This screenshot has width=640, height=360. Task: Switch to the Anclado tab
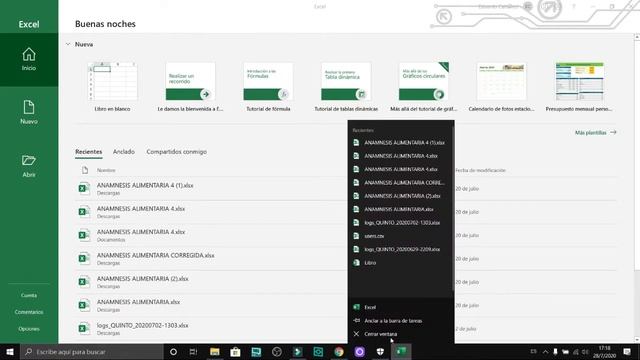coord(124,152)
